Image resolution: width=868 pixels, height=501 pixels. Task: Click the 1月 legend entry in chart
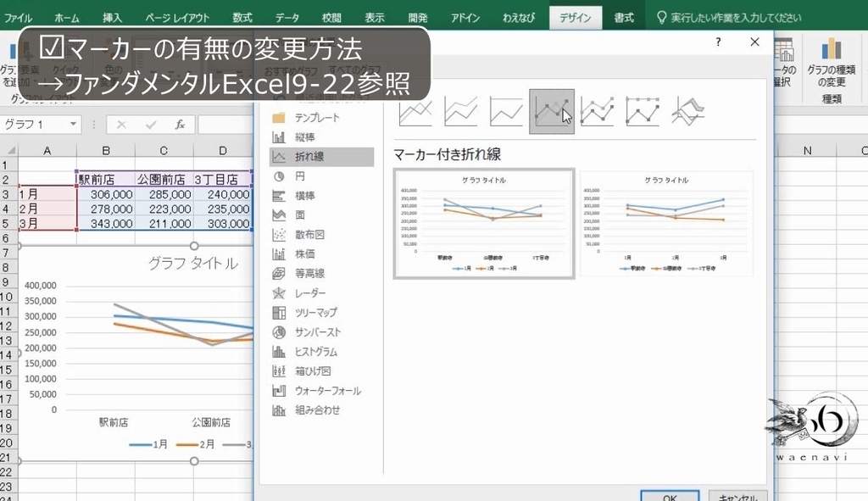coord(148,444)
